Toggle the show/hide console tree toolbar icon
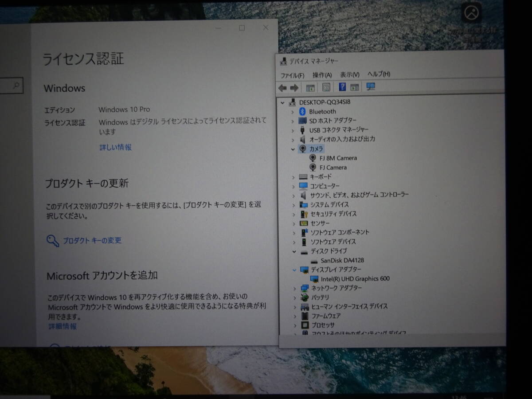 (310, 87)
